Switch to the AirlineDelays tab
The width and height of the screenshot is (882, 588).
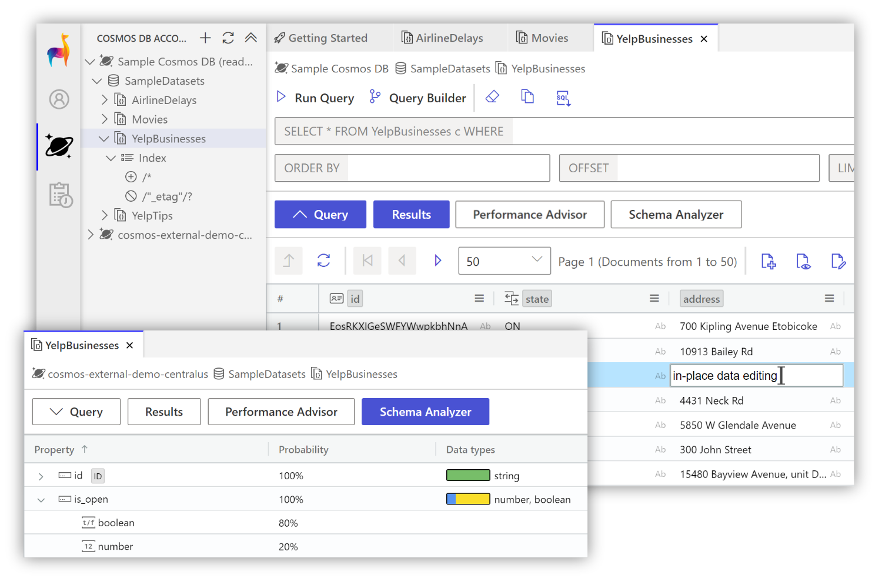[442, 38]
